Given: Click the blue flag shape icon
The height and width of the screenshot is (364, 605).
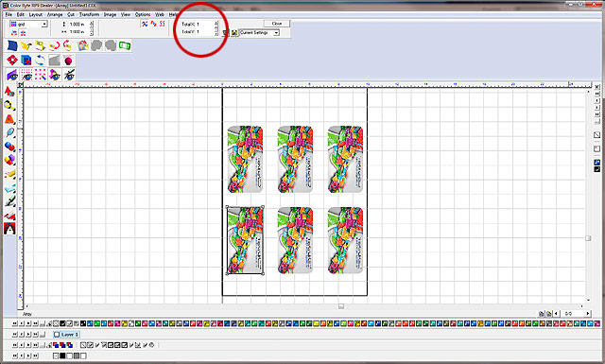Looking at the screenshot, I should tap(12, 45).
